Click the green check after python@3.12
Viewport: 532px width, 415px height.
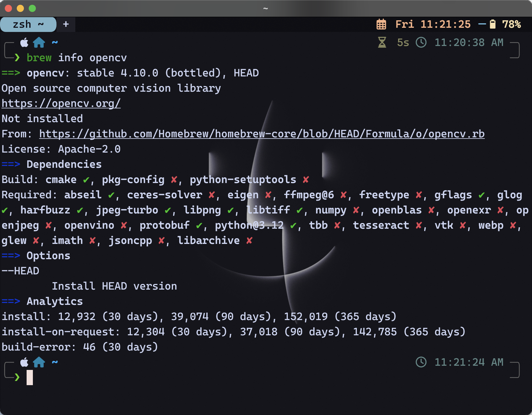[293, 226]
